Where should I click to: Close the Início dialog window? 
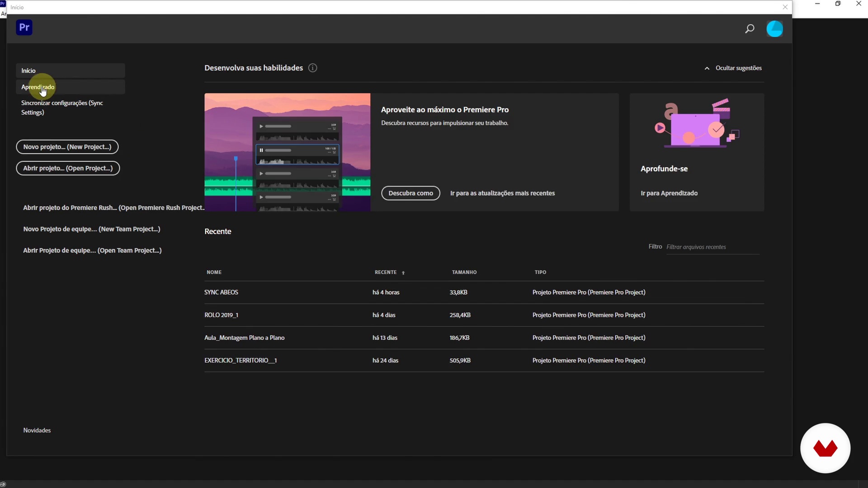[785, 7]
